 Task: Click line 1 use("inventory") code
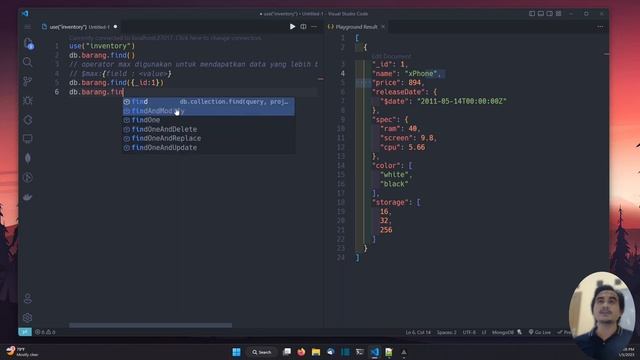(x=102, y=46)
